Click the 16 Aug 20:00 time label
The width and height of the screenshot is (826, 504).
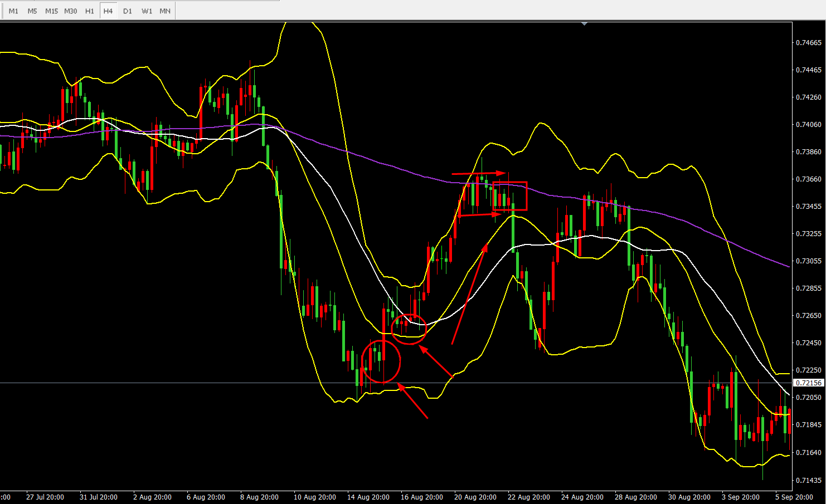coord(422,497)
